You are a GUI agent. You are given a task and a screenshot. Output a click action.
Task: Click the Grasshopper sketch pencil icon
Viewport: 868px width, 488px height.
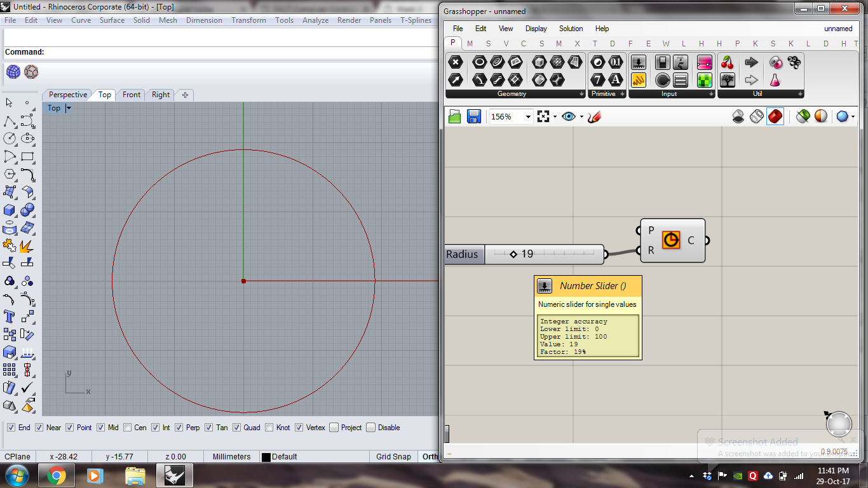coord(594,117)
